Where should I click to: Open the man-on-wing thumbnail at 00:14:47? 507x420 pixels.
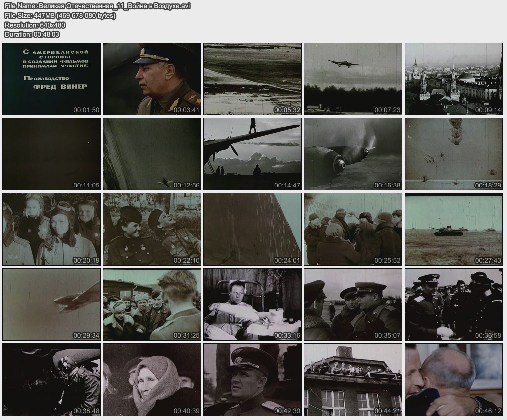click(x=253, y=154)
